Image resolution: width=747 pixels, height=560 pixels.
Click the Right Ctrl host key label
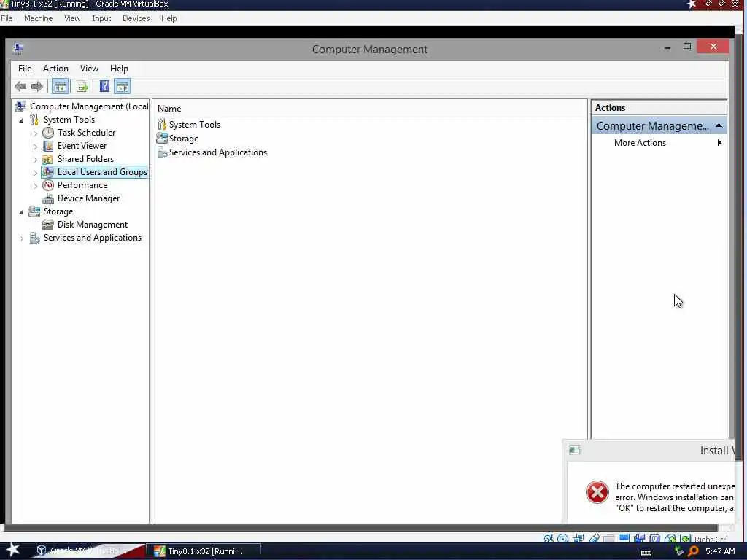(711, 539)
